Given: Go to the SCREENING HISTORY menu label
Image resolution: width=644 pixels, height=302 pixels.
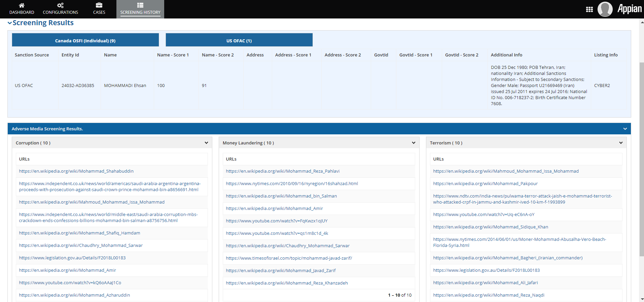Looking at the screenshot, I should (x=140, y=12).
